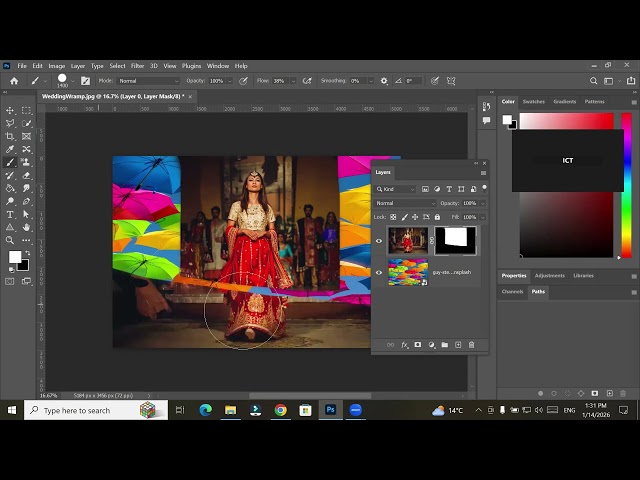The image size is (640, 480).
Task: Open the brush Mode dropdown
Action: (149, 81)
